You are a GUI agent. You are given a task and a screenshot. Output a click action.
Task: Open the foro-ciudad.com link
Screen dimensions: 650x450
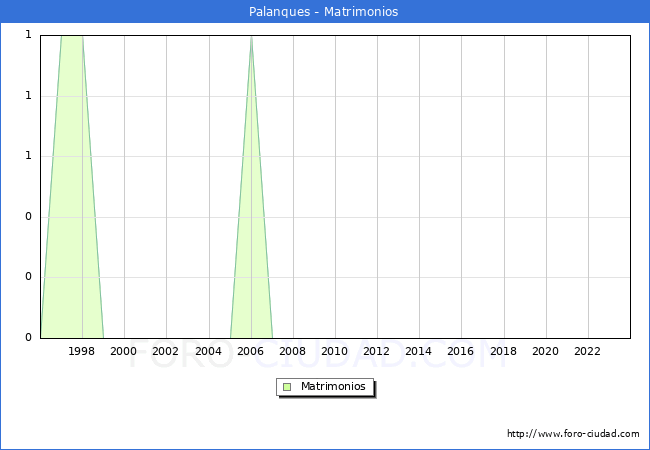pos(573,434)
